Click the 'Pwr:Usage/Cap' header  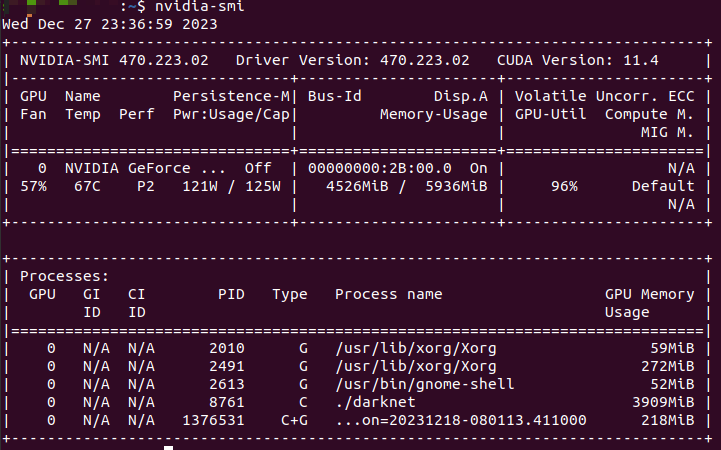click(x=231, y=114)
